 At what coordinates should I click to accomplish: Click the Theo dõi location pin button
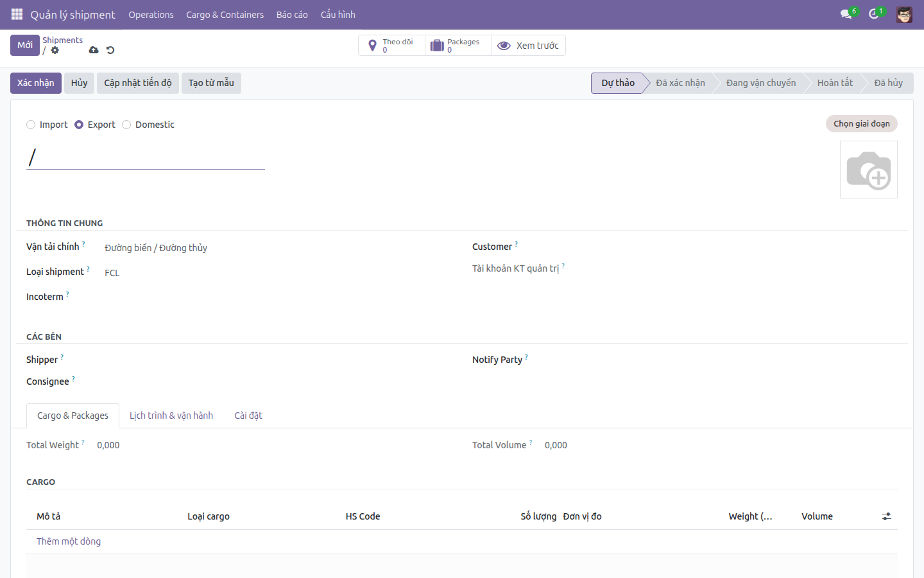click(392, 46)
